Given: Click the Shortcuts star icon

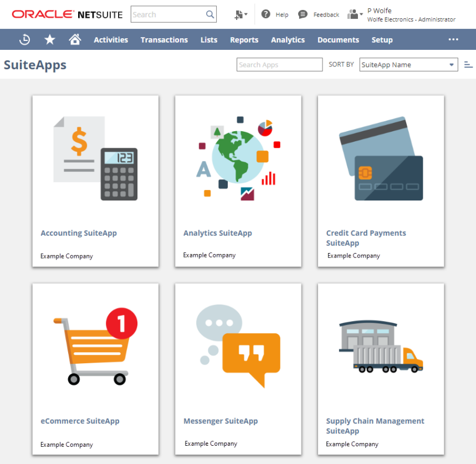Looking at the screenshot, I should pos(50,40).
